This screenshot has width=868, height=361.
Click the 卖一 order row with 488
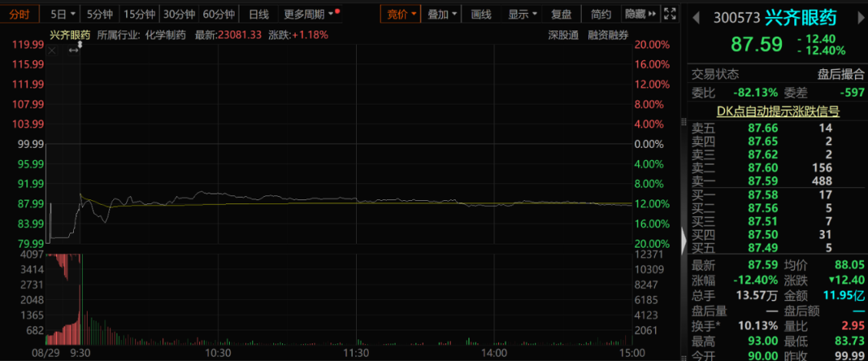point(778,181)
